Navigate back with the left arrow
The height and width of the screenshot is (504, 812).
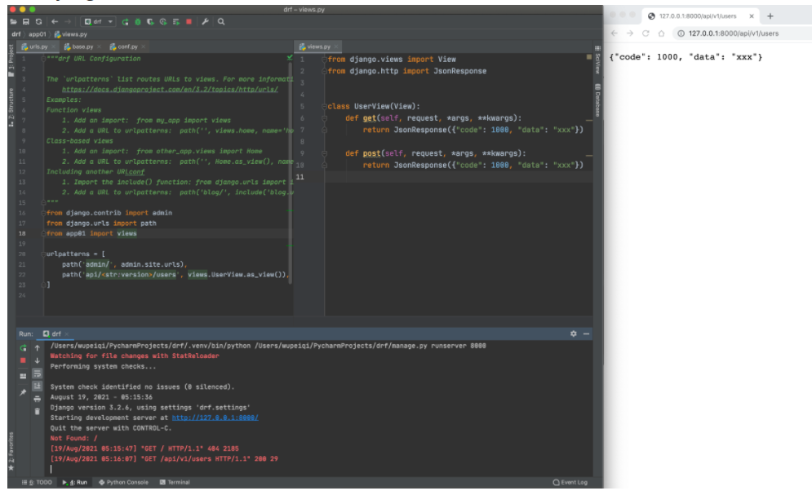point(55,22)
